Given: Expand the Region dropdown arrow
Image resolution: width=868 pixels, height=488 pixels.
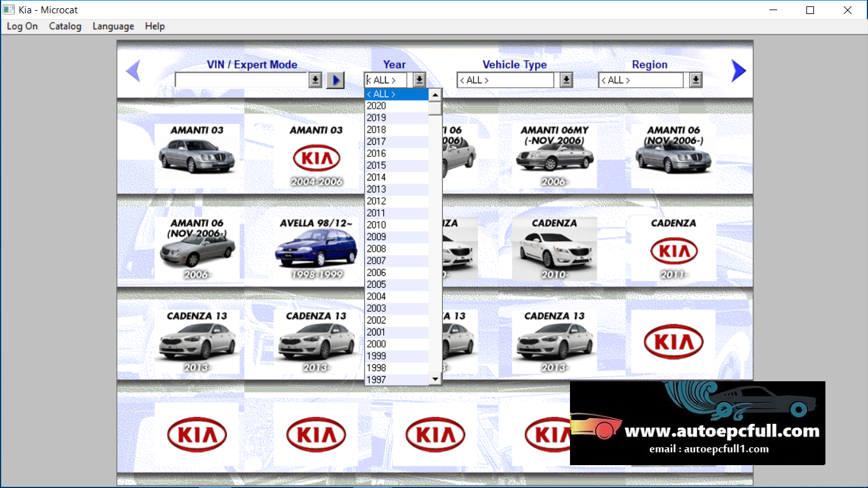Looking at the screenshot, I should tap(696, 80).
